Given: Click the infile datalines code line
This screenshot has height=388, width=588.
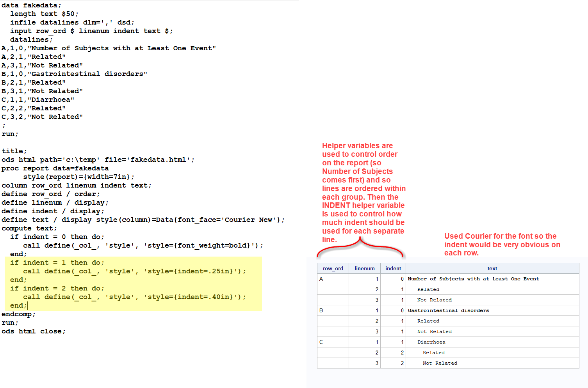Looking at the screenshot, I should click(72, 23).
